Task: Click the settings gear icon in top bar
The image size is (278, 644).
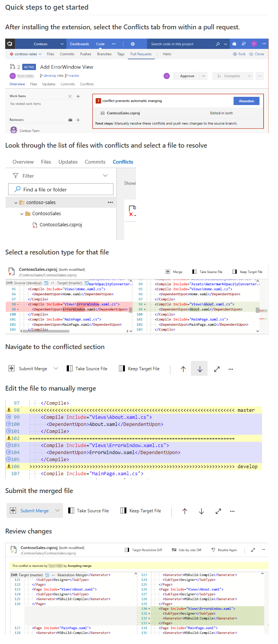Action: click(x=133, y=44)
